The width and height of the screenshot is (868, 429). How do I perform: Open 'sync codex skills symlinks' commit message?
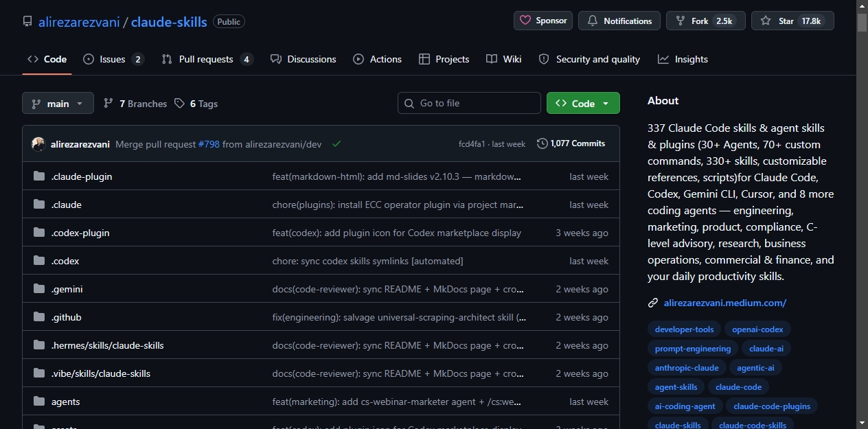tap(368, 261)
